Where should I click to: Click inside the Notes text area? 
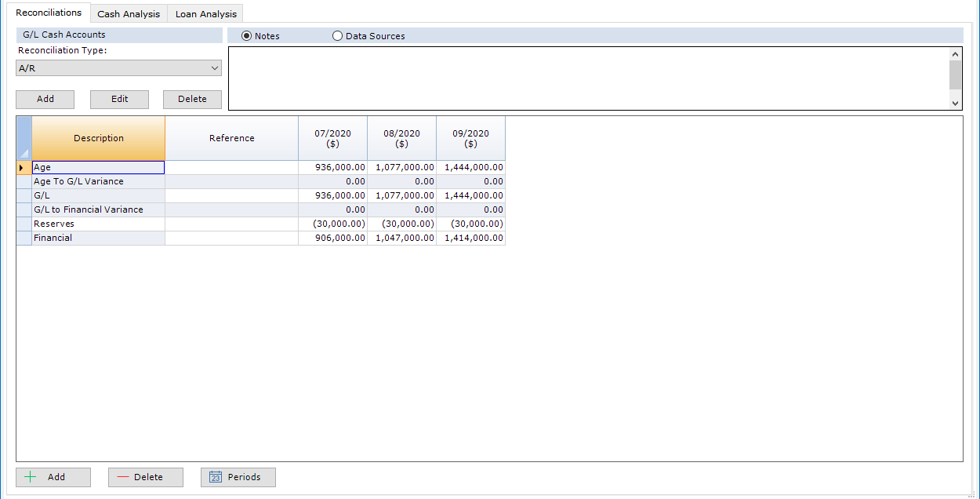pyautogui.click(x=588, y=78)
